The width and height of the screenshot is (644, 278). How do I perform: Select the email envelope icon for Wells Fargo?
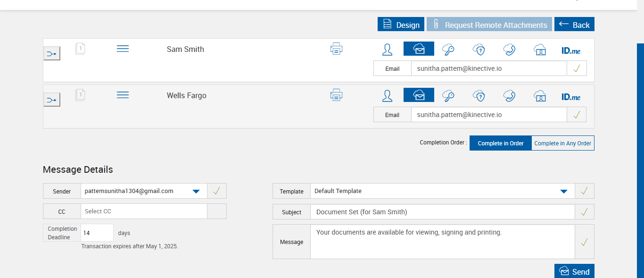pyautogui.click(x=419, y=95)
